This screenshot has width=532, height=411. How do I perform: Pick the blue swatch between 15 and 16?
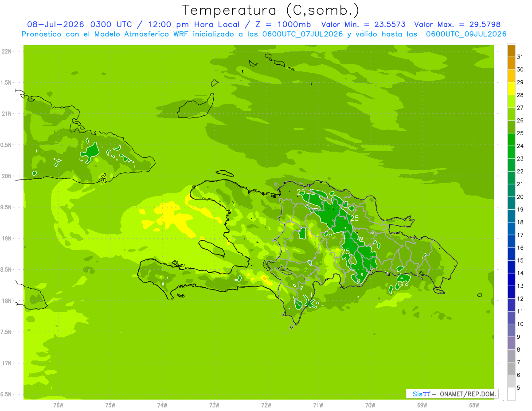coord(511,254)
